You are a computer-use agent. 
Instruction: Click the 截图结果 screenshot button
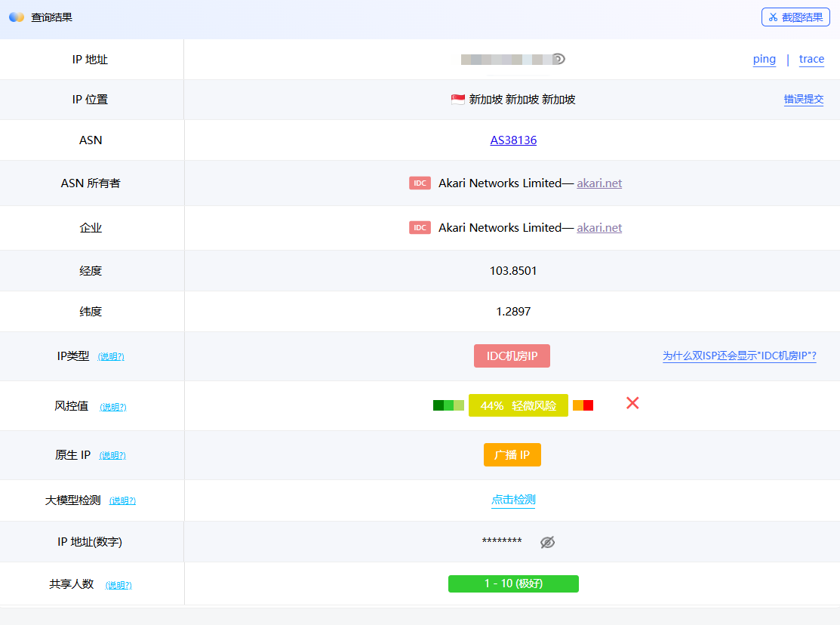[795, 17]
